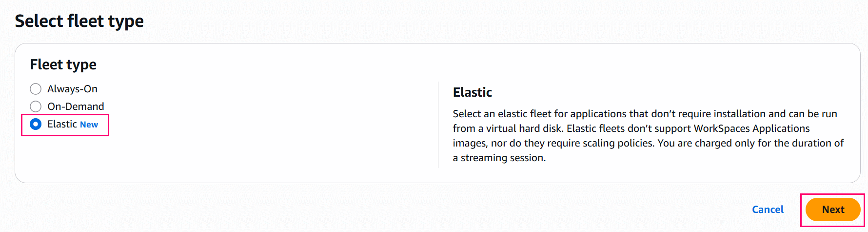This screenshot has height=232, width=868.
Task: Click the Select fleet type page heading
Action: pyautogui.click(x=79, y=21)
